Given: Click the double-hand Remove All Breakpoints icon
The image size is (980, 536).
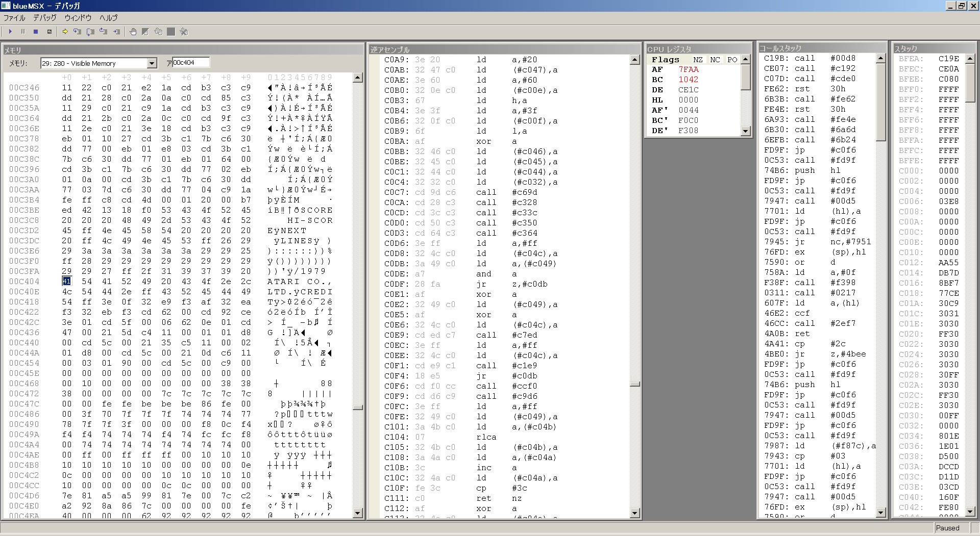Looking at the screenshot, I should click(158, 32).
